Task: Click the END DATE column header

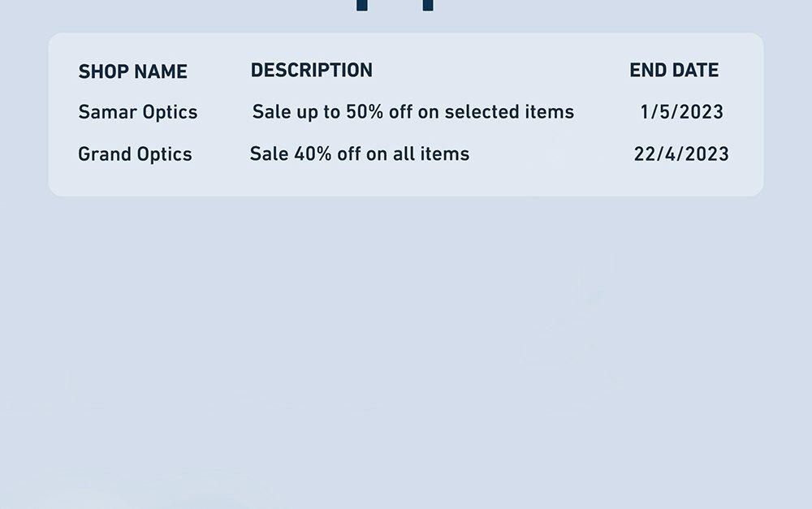Action: click(674, 70)
